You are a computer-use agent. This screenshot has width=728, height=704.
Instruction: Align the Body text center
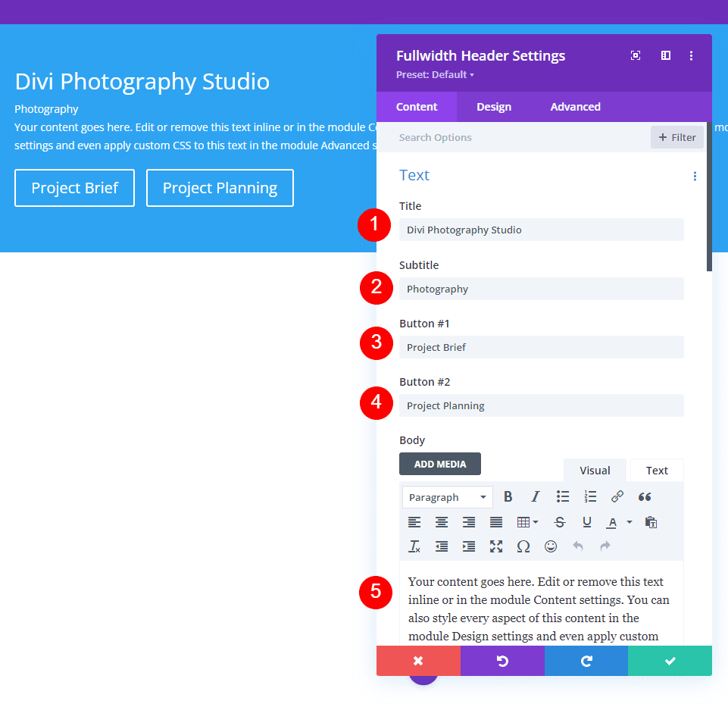tap(442, 522)
